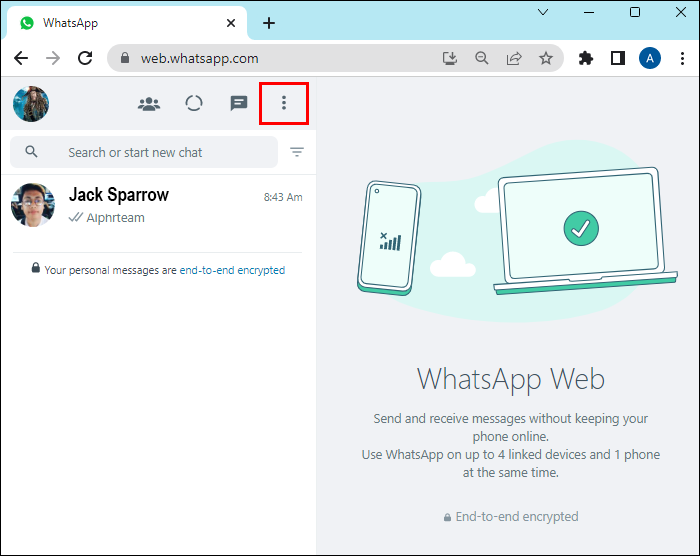Install app using address bar install icon
700x556 pixels.
[450, 58]
